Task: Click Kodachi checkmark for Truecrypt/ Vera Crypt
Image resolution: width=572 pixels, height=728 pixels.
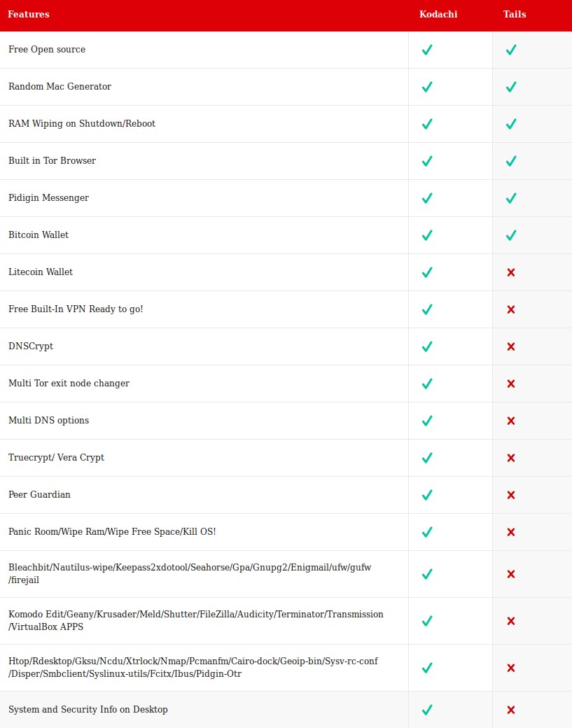Action: click(427, 458)
